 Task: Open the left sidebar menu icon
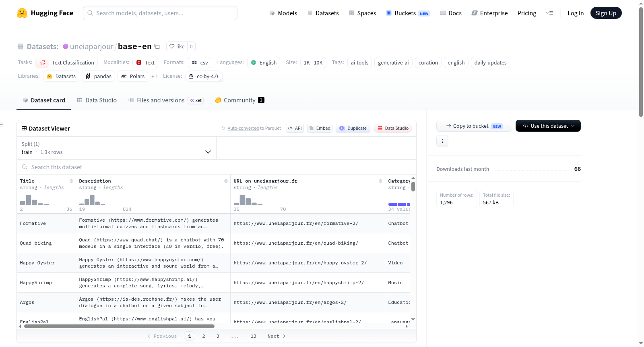2,125
